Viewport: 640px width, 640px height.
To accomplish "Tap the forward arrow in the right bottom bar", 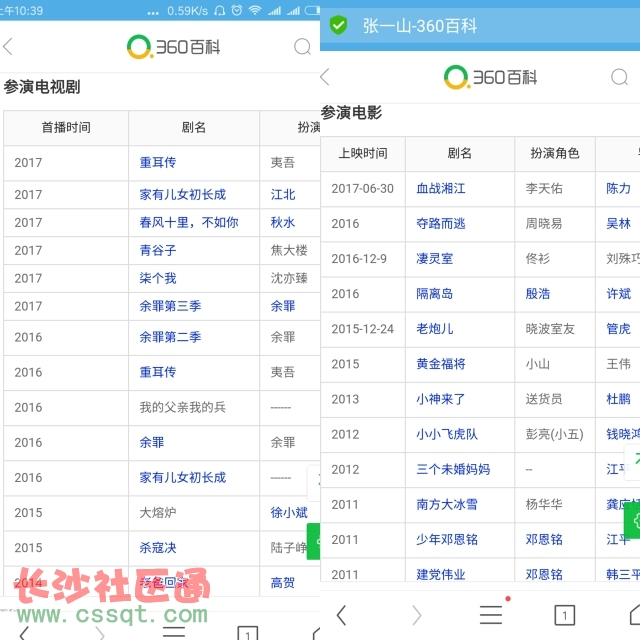I will pos(417,615).
